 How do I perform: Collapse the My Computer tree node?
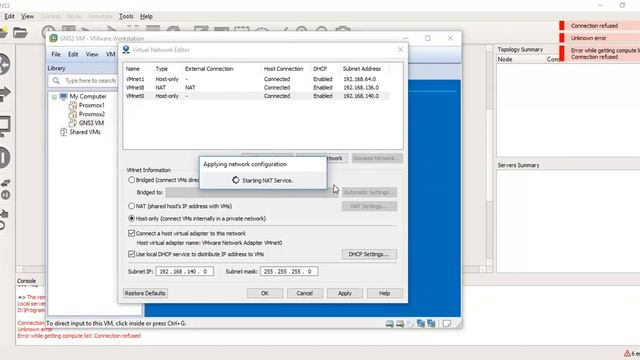pos(54,97)
